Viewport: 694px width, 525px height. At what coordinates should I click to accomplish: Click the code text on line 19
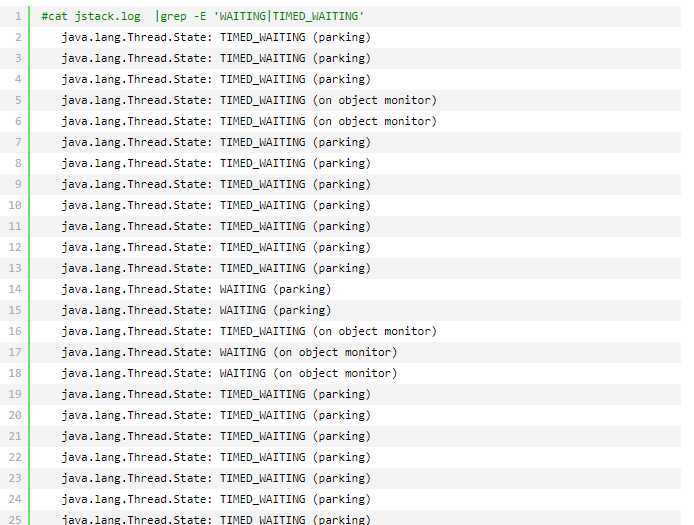click(216, 394)
